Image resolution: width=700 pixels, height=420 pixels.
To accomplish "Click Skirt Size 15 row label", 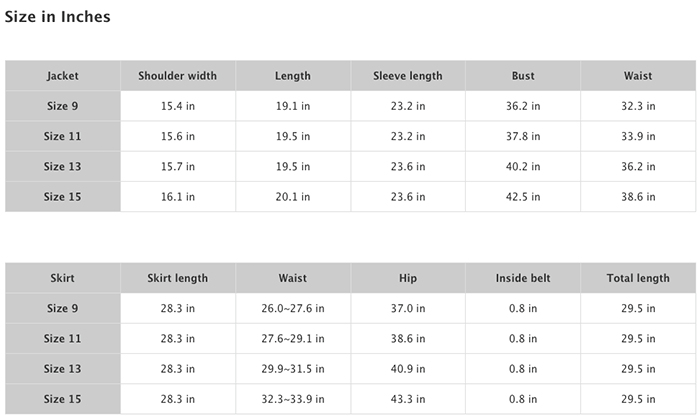I will pyautogui.click(x=62, y=399).
